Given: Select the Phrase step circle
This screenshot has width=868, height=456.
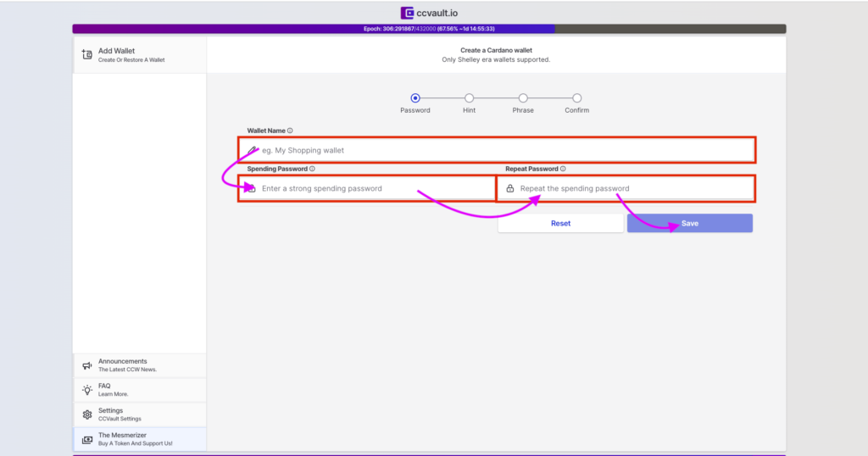Looking at the screenshot, I should [523, 98].
